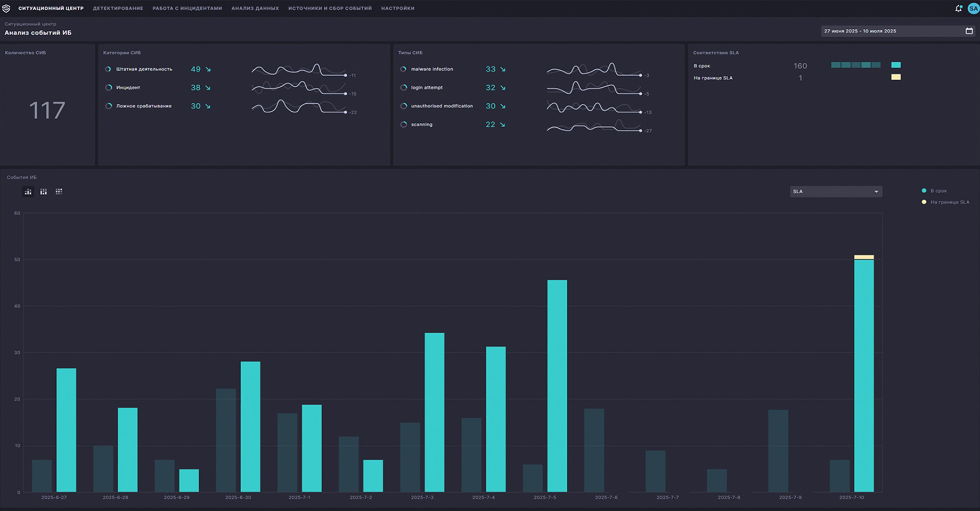This screenshot has height=511, width=980.
Task: Select the grouped bar chart view icon
Action: coord(28,192)
